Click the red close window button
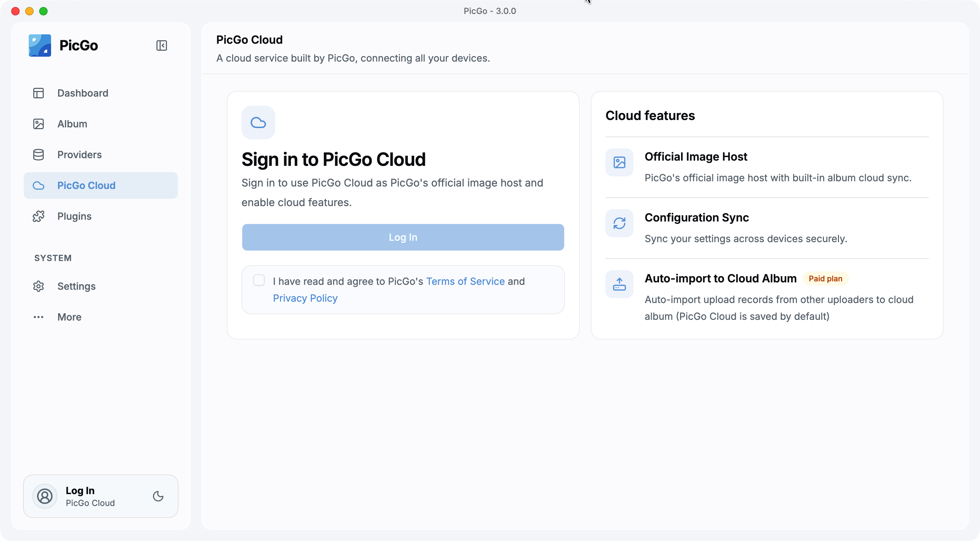Screen dimensions: 980x541 pos(15,11)
